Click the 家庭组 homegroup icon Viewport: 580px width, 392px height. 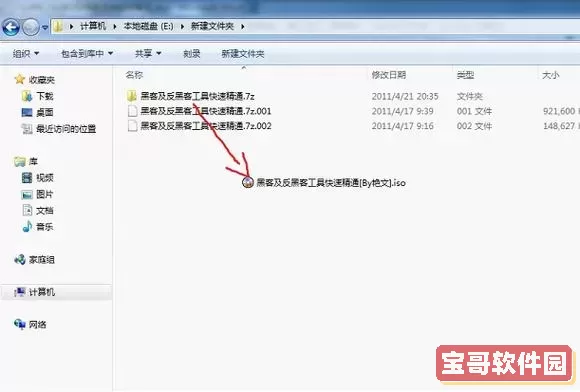[x=20, y=260]
